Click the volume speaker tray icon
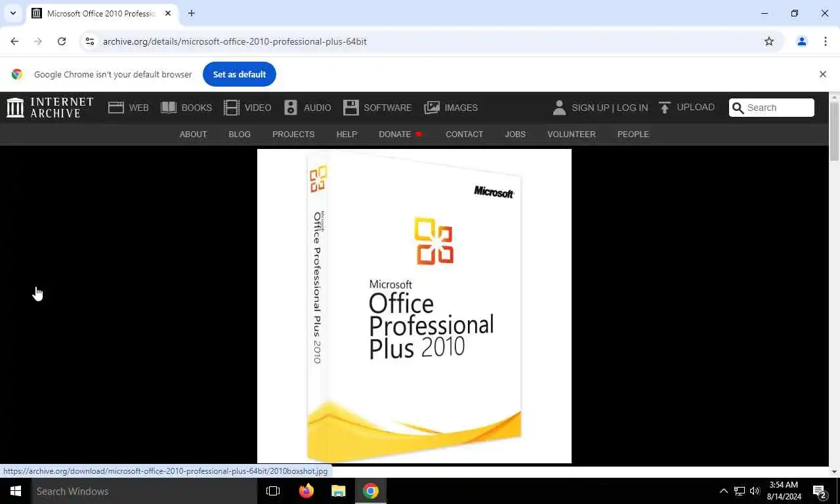 pyautogui.click(x=755, y=491)
